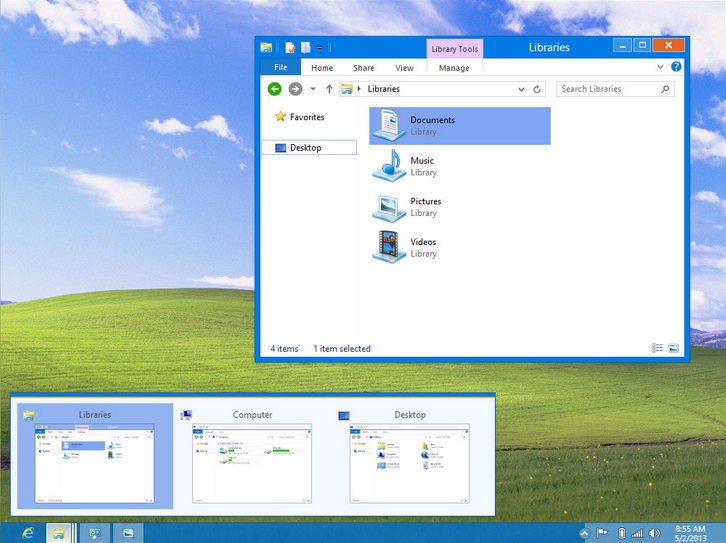726x543 pixels.
Task: Click the Desktop icon in the preview header
Action: click(344, 415)
